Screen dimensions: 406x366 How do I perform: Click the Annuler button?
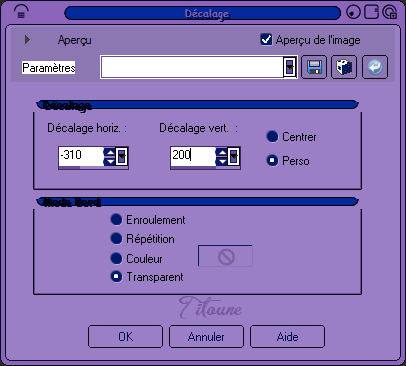click(206, 336)
